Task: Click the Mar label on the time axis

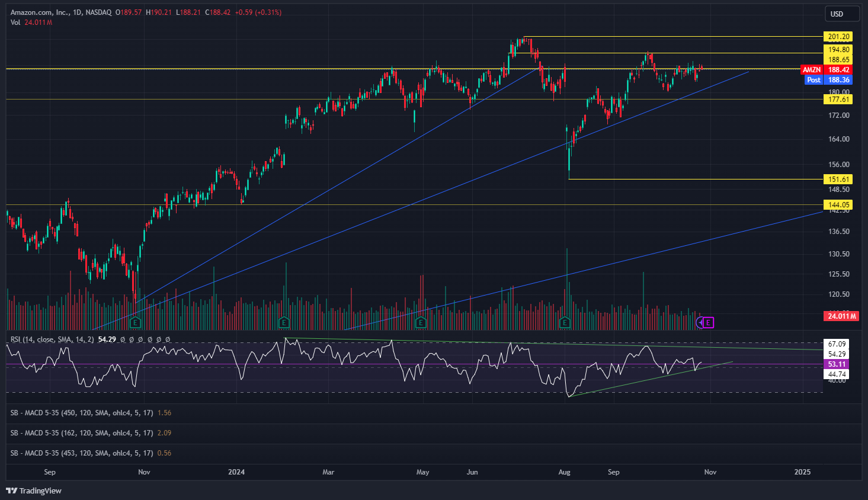Action: [x=328, y=472]
